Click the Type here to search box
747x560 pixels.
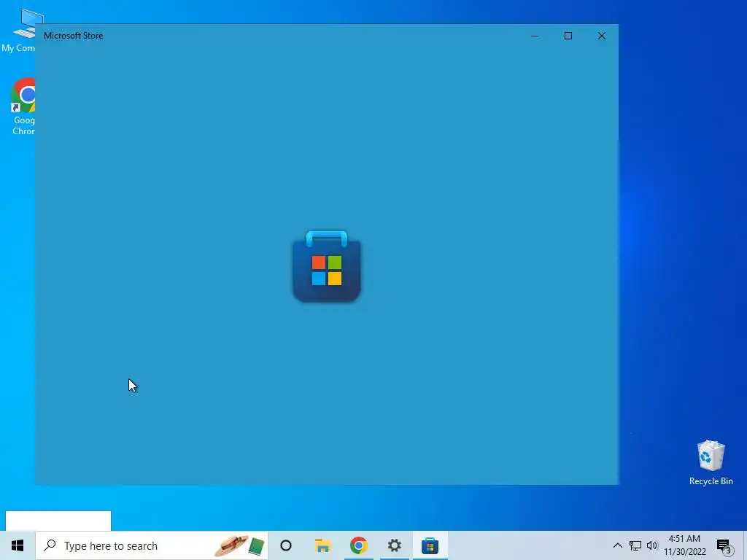tap(152, 545)
